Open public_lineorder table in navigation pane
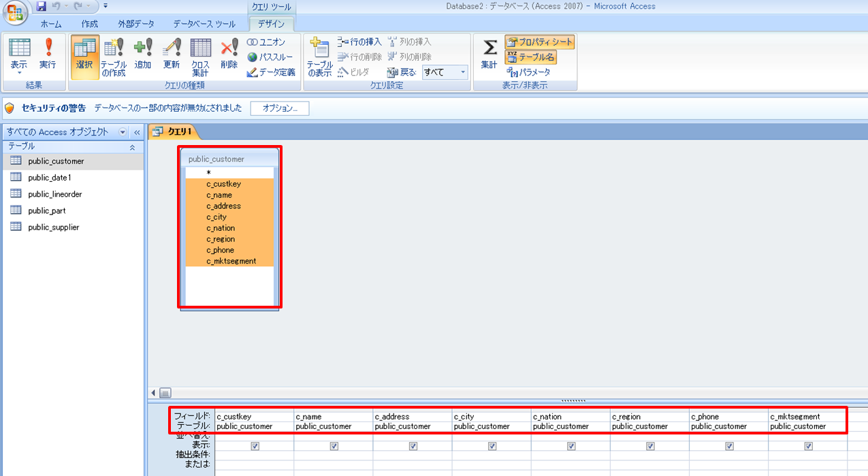The width and height of the screenshot is (868, 476). click(54, 194)
